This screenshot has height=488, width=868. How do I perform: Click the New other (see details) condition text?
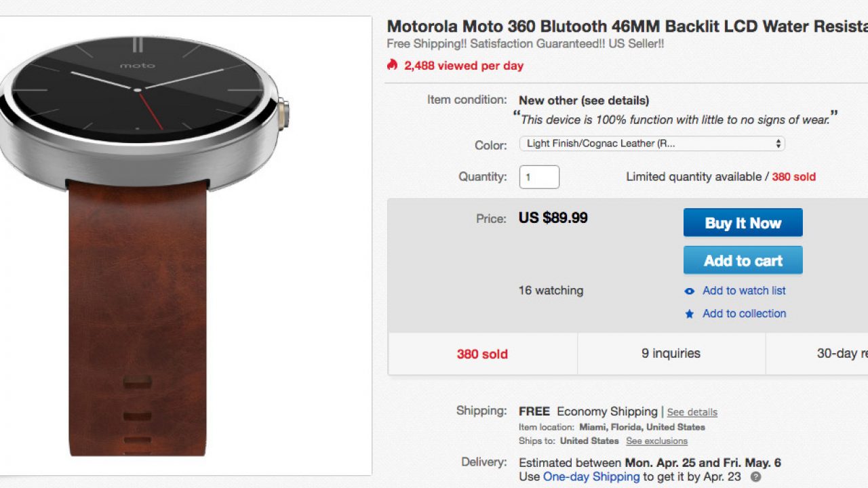click(x=584, y=100)
